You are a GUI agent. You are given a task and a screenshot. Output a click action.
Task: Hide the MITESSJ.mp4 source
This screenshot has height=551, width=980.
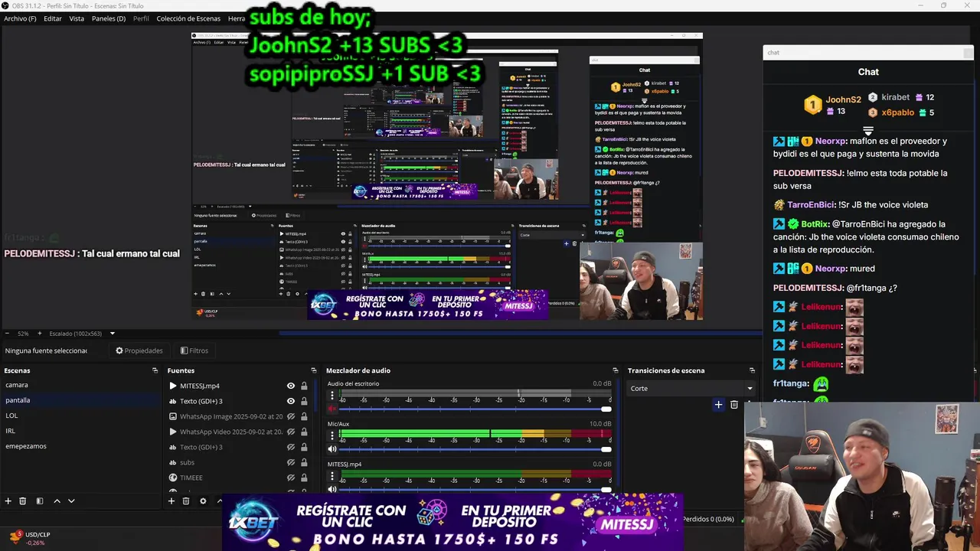tap(291, 386)
